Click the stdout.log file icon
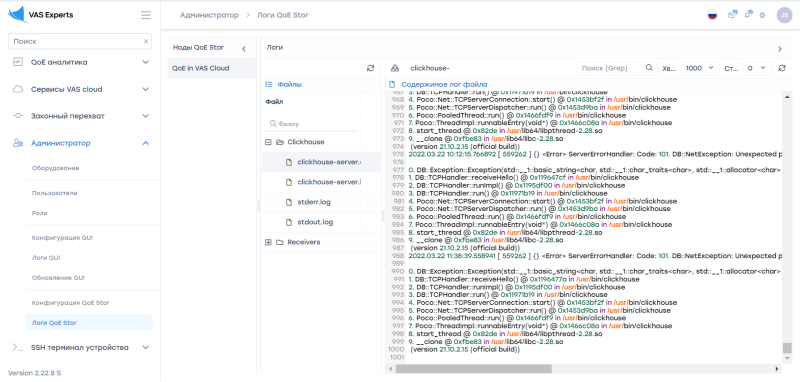Viewport: 800px width, 382px height. tap(289, 222)
